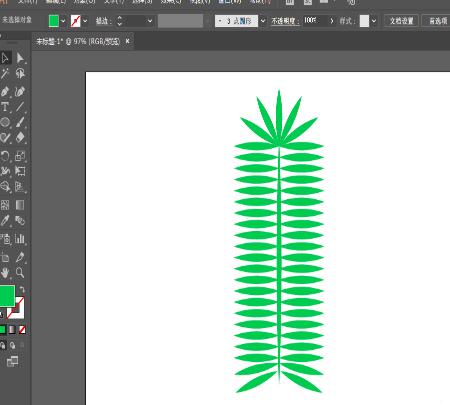Viewport: 450px width, 405px height.
Task: Pick the Blend tool
Action: pos(20,220)
